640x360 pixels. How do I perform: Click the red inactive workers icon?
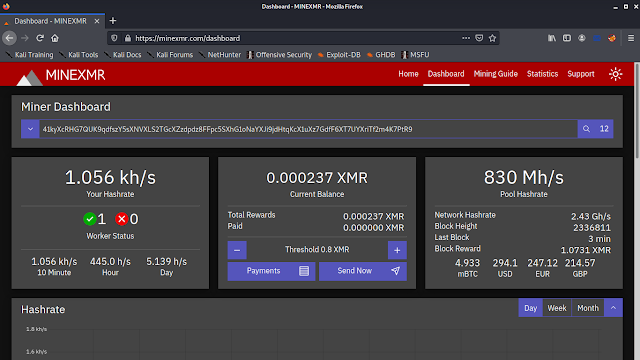tap(121, 219)
